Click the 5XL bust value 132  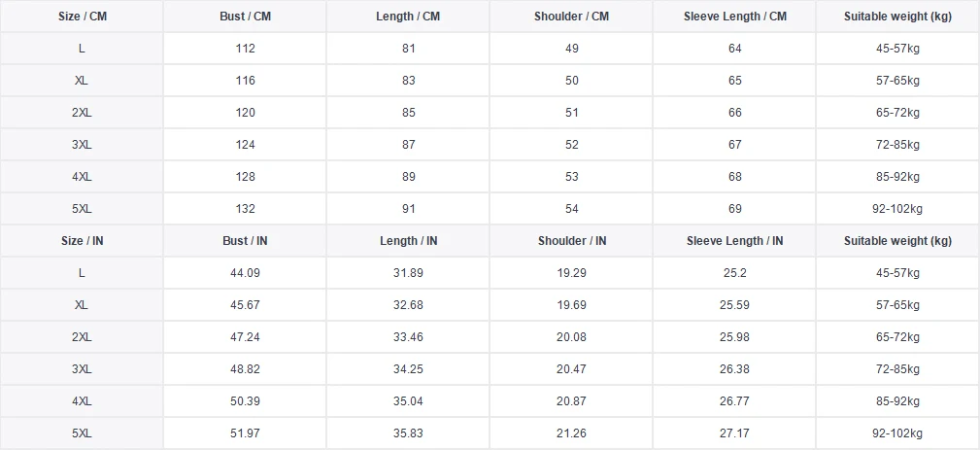tap(245, 209)
